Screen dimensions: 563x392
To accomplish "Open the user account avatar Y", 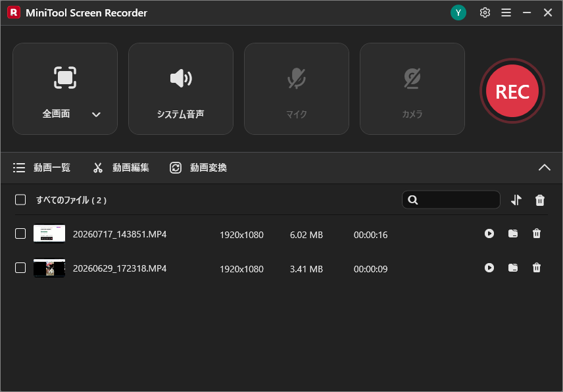I will click(458, 12).
